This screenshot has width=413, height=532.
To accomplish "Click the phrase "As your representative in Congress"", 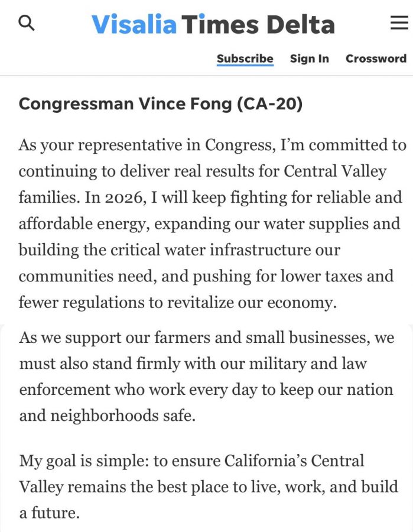I will click(109, 145).
